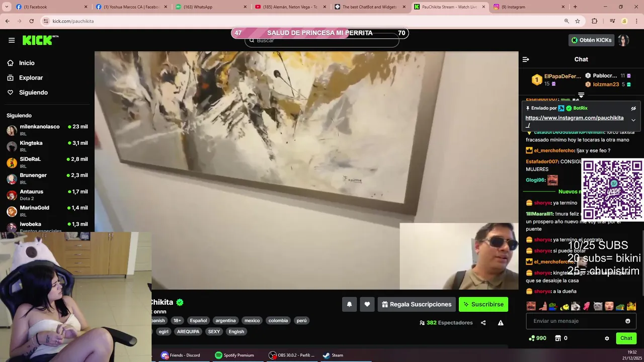Click Regala Suscripciones button
Viewport: 644px width, 362px height.
tap(417, 304)
